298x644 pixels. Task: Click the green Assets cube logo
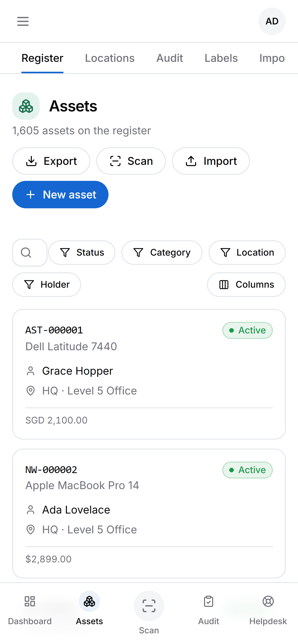[26, 106]
